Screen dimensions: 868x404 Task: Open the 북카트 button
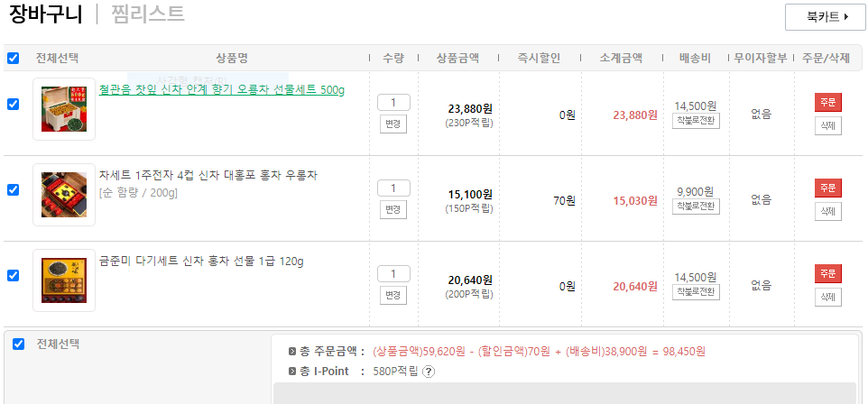(824, 16)
